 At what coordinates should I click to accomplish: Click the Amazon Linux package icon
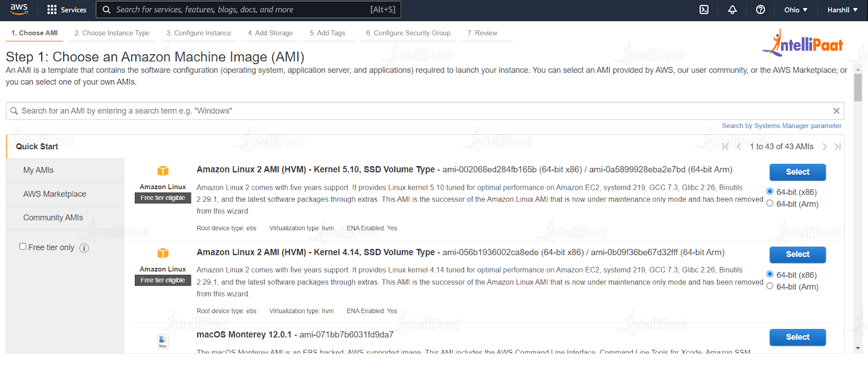pos(162,170)
